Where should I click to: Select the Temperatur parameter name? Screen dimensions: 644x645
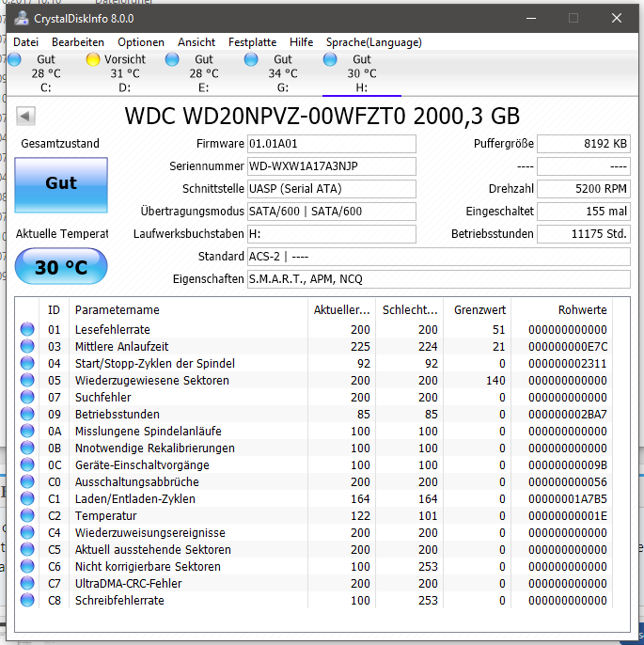pos(105,516)
